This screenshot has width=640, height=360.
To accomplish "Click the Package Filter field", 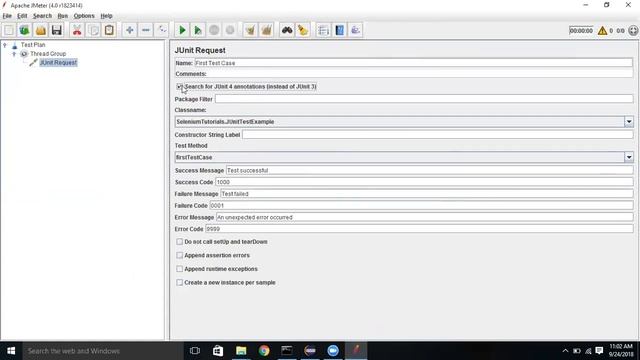I will point(424,99).
